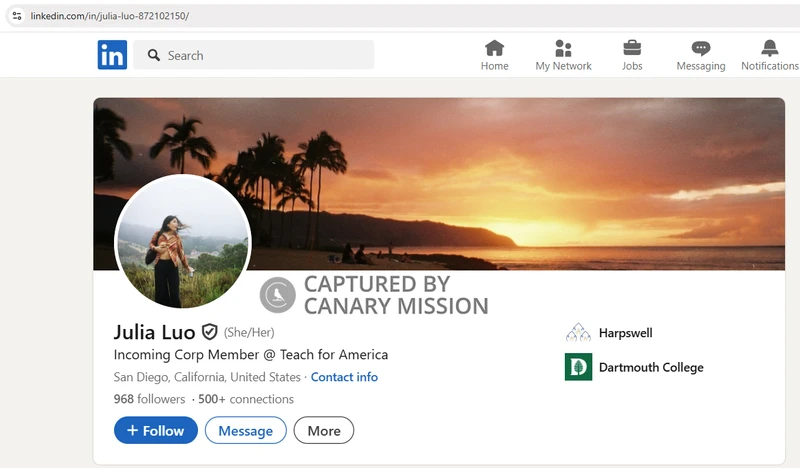
Task: Click the sunset cover banner image
Action: pyautogui.click(x=439, y=184)
